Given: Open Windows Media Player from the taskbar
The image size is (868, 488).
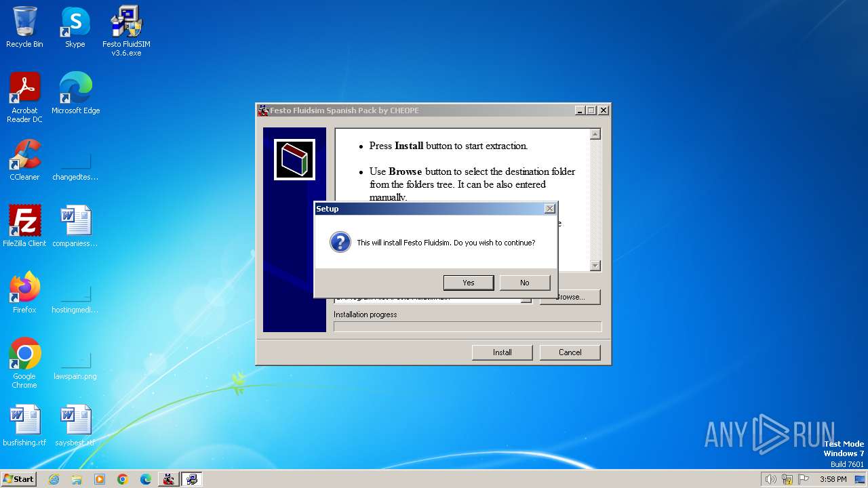Looking at the screenshot, I should [100, 479].
